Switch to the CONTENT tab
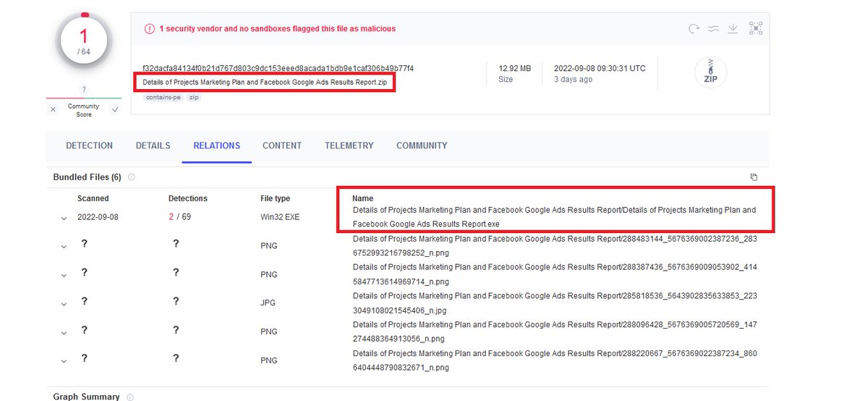This screenshot has height=401, width=868. pos(282,145)
